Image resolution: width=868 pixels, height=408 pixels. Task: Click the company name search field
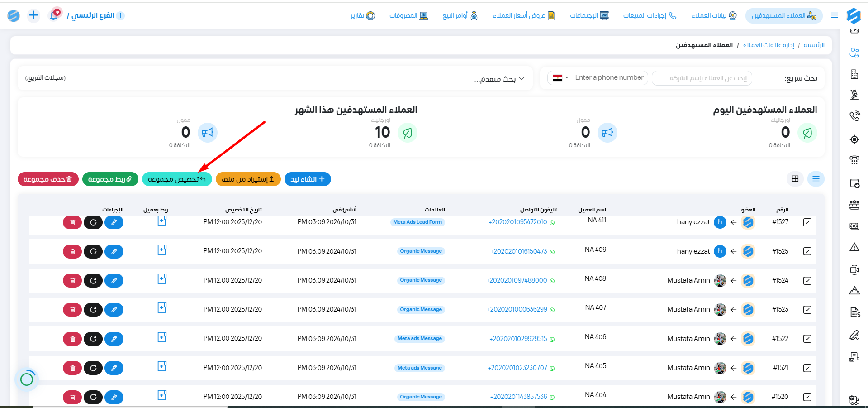click(x=702, y=78)
